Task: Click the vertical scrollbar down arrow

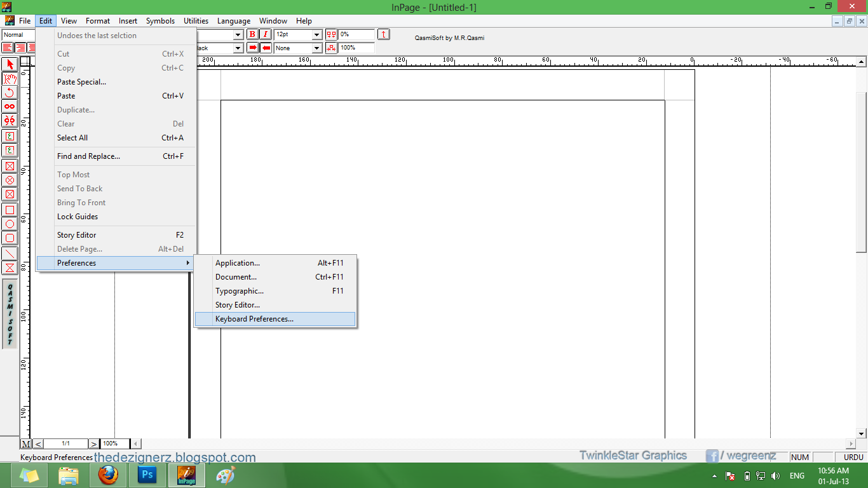Action: (862, 433)
